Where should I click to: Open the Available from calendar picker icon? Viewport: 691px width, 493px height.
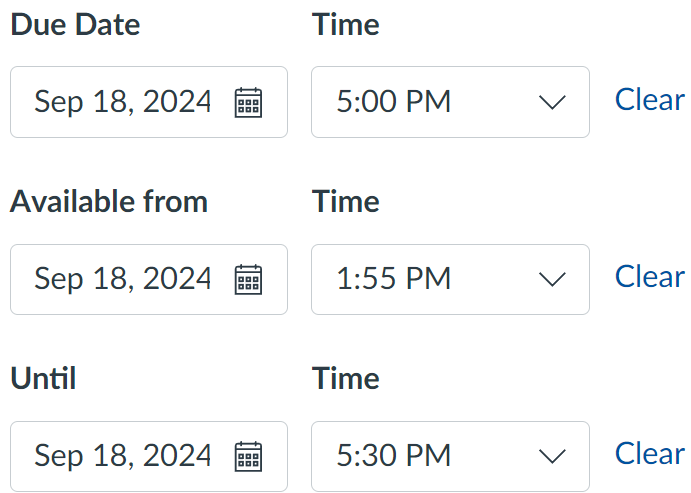point(248,279)
